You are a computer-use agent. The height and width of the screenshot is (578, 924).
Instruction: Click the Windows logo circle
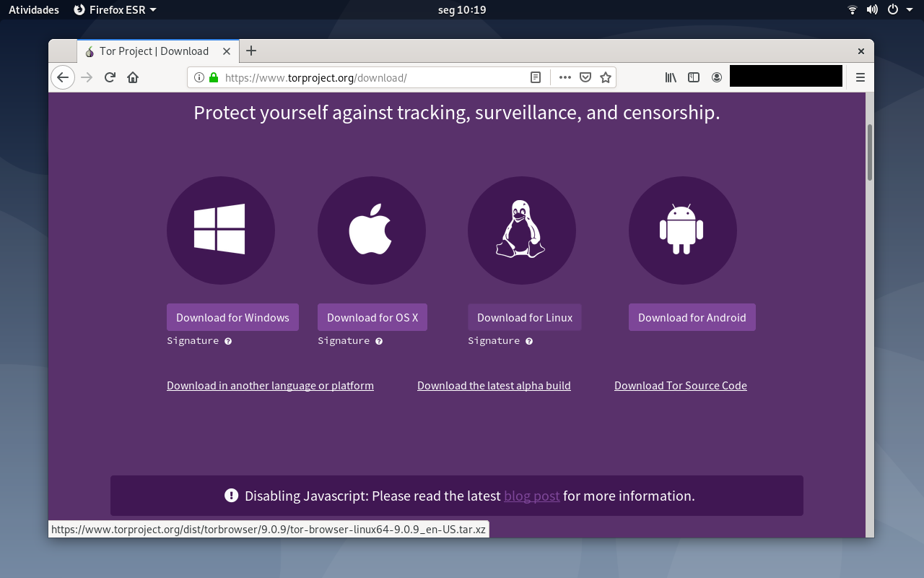point(221,230)
